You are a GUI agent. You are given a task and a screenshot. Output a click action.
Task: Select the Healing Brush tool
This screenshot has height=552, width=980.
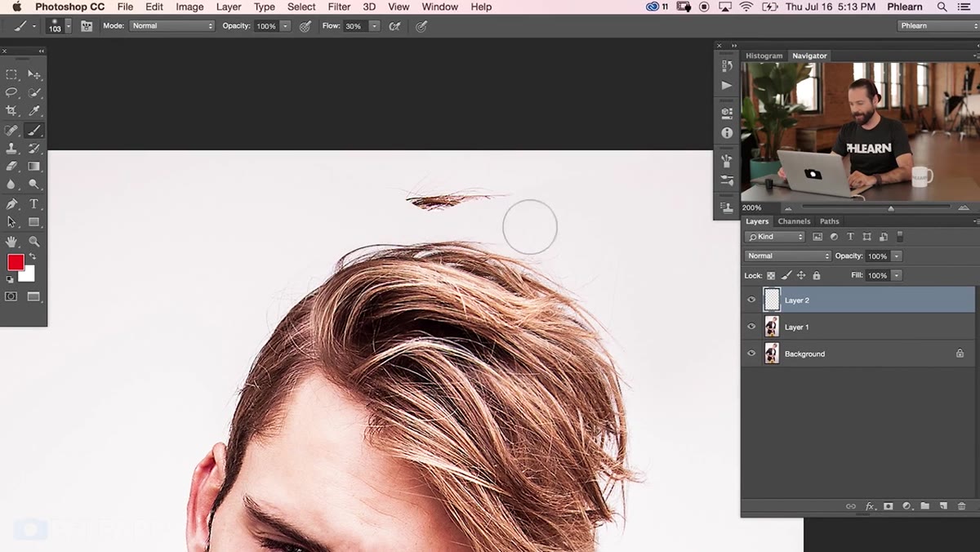point(11,130)
